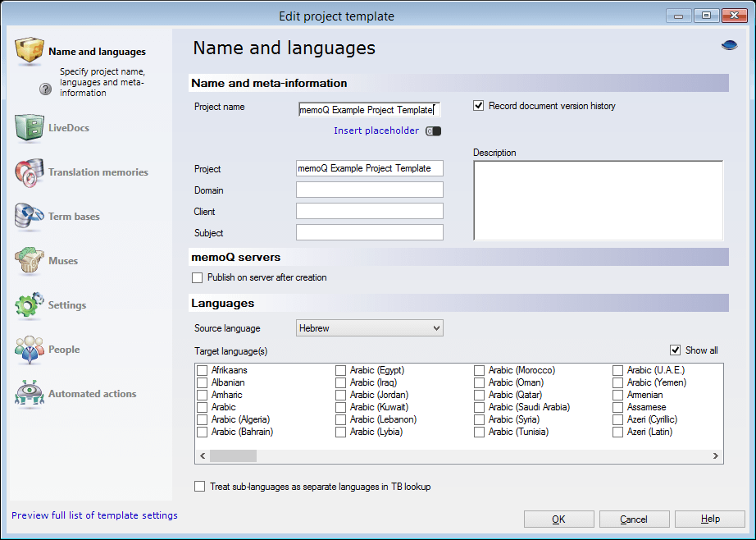Click the Automated actions robot icon
This screenshot has width=756, height=540.
pyautogui.click(x=30, y=394)
